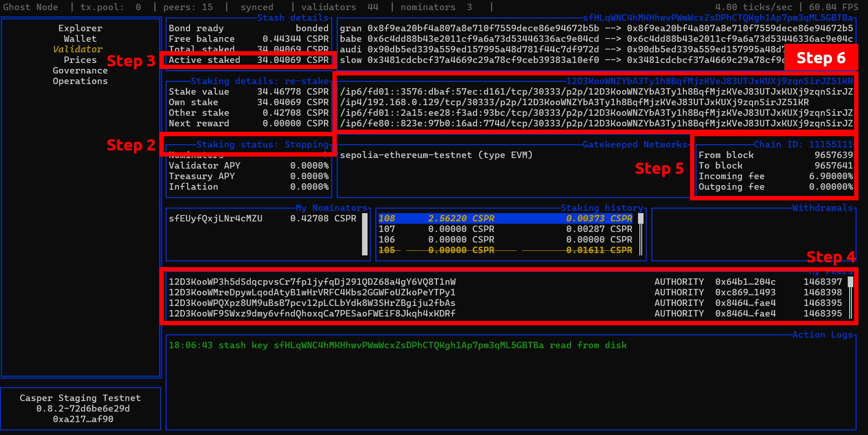Click the stash key action log entry
Screen dimensions: 868x435
click(x=398, y=345)
